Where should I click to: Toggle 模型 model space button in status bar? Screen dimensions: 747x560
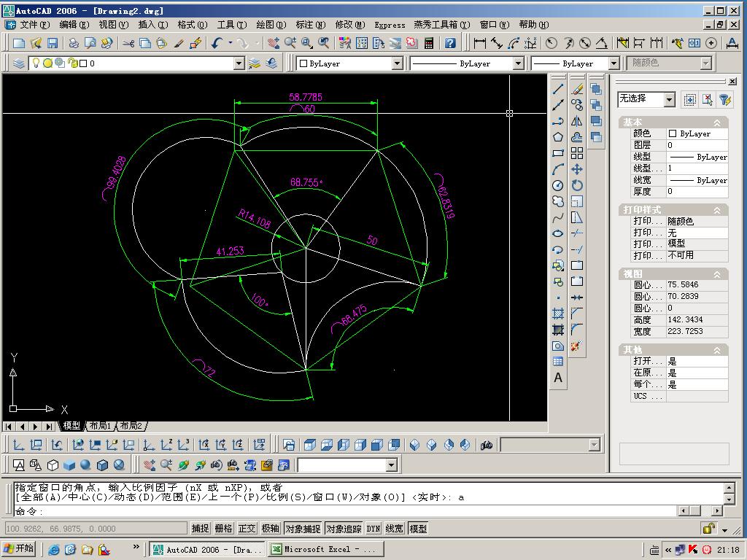(418, 529)
